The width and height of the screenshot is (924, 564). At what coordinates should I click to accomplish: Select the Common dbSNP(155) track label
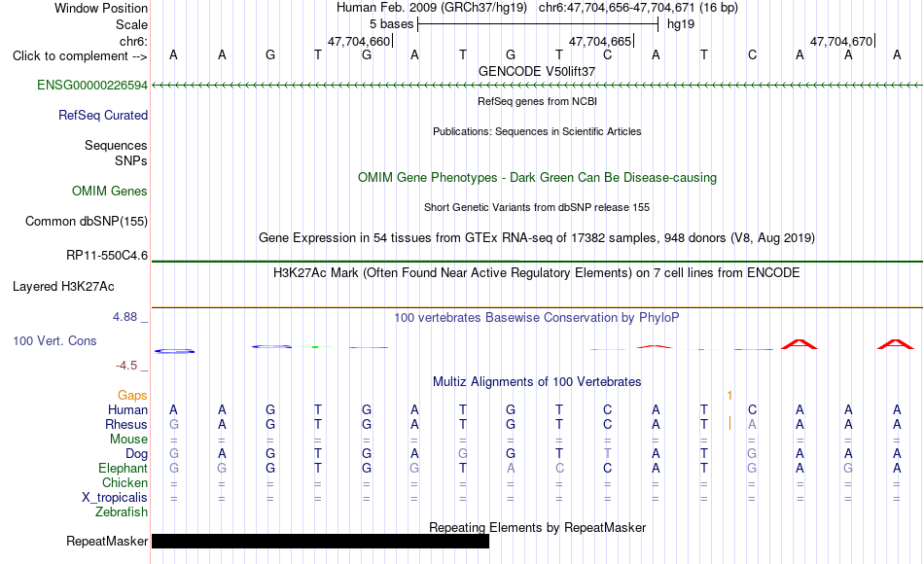[x=86, y=221]
